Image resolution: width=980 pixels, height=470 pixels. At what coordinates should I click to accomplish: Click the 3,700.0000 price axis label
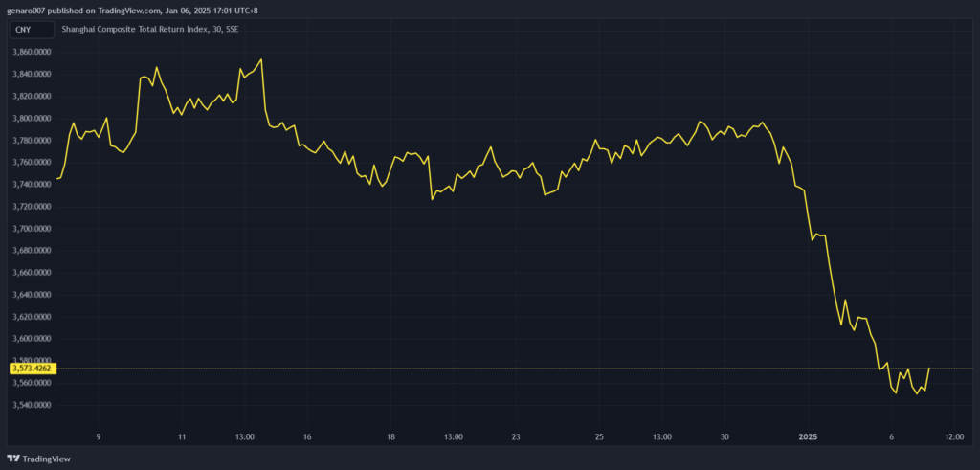click(x=34, y=229)
